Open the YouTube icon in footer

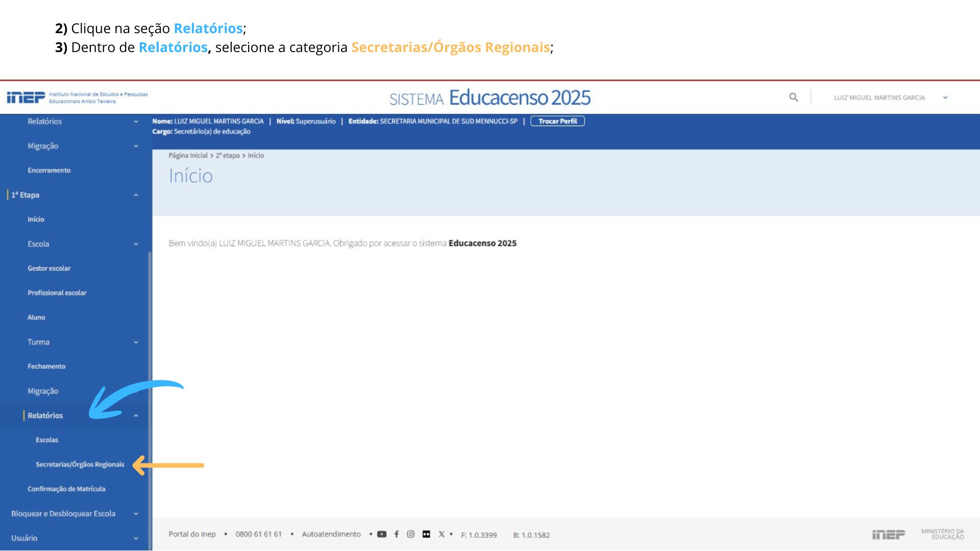point(382,534)
